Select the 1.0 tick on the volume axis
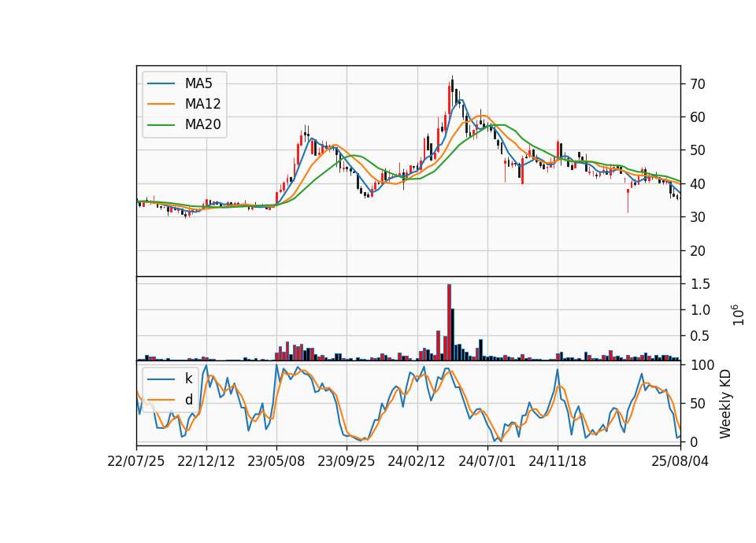This screenshot has width=756, height=543. coord(700,310)
